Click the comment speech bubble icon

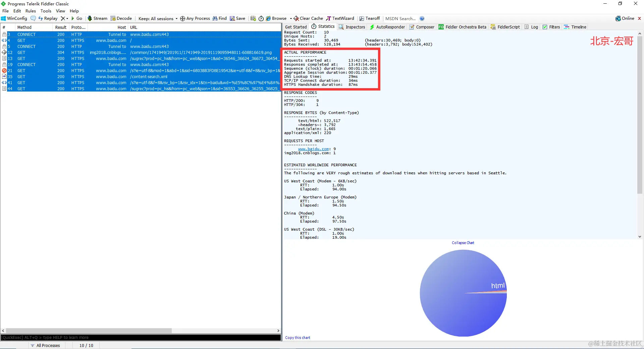(33, 18)
